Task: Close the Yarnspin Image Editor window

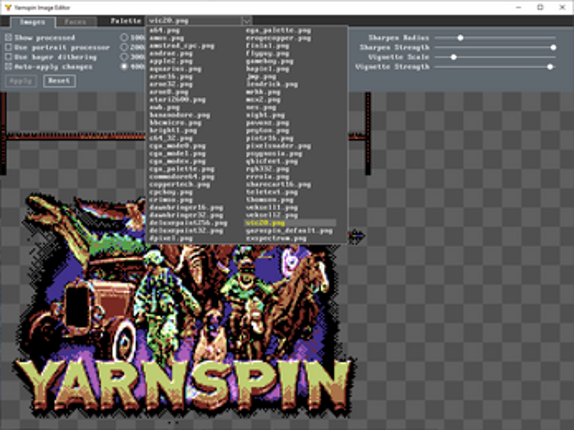Action: 563,7
